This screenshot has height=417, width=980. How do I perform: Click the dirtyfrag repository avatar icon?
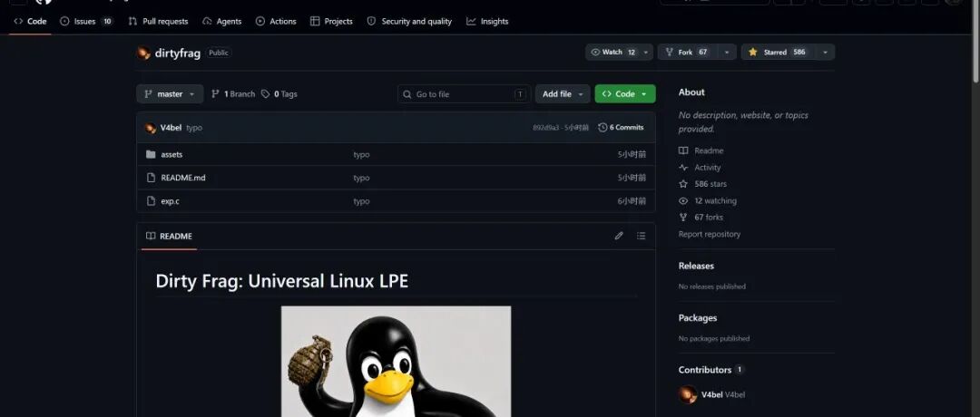[143, 53]
